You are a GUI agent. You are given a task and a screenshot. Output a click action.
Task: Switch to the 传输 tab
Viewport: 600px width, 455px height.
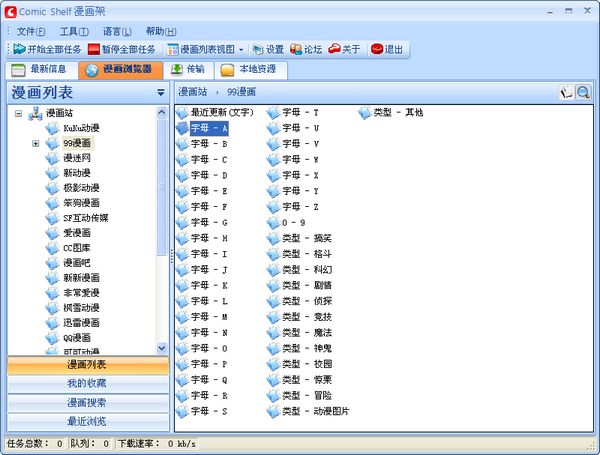(x=188, y=70)
